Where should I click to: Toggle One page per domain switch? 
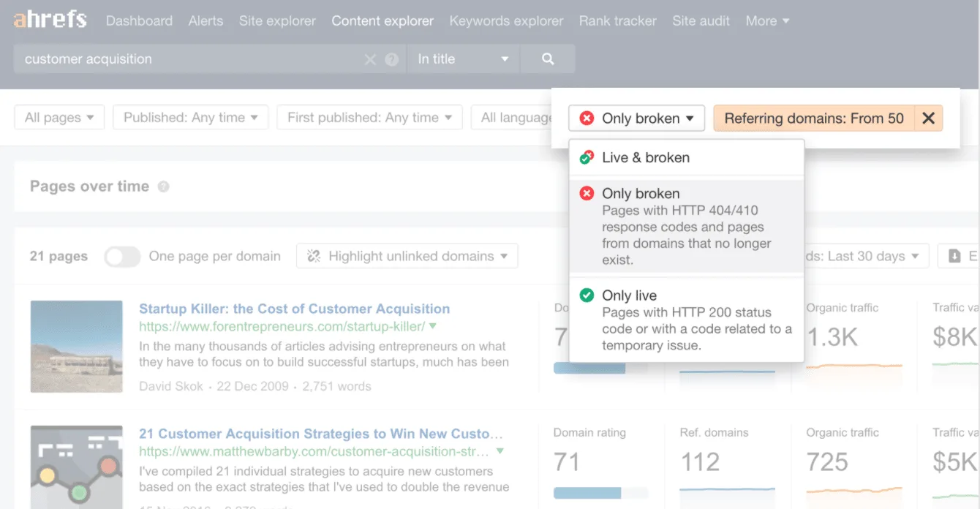122,257
